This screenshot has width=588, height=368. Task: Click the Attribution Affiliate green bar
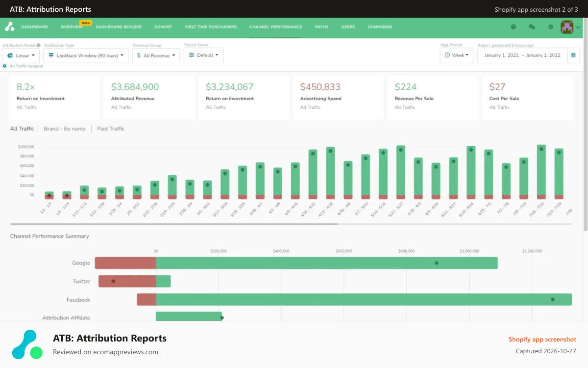point(189,317)
